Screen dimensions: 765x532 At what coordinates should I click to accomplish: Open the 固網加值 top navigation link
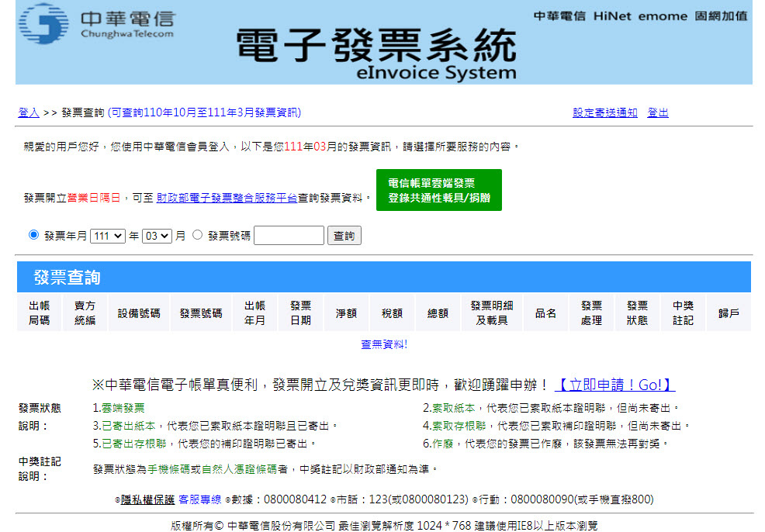coord(721,16)
